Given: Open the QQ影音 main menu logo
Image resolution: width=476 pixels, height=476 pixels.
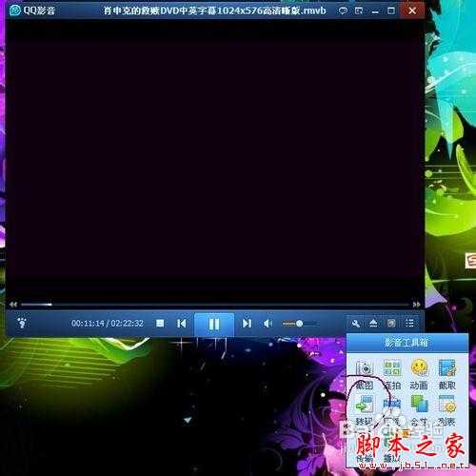Looking at the screenshot, I should pos(15,10).
